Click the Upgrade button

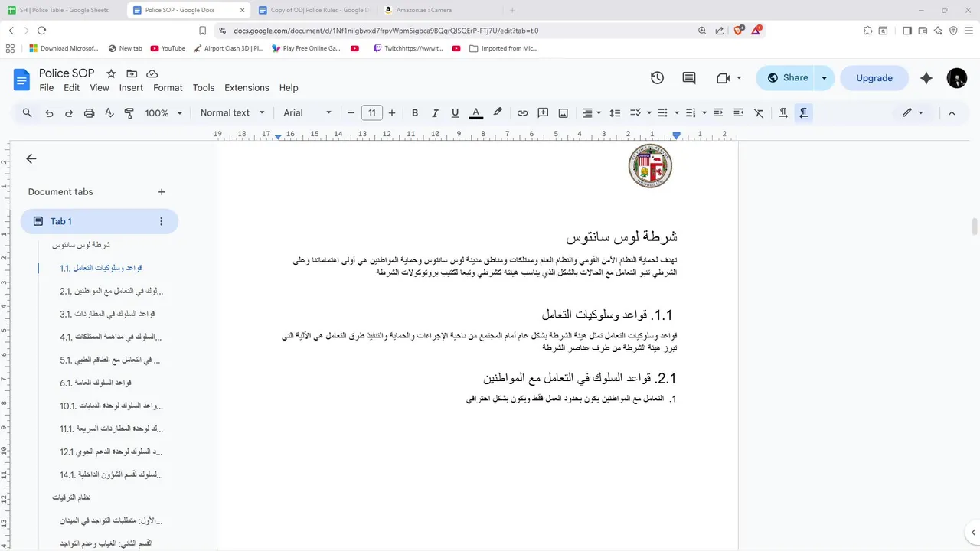point(874,78)
